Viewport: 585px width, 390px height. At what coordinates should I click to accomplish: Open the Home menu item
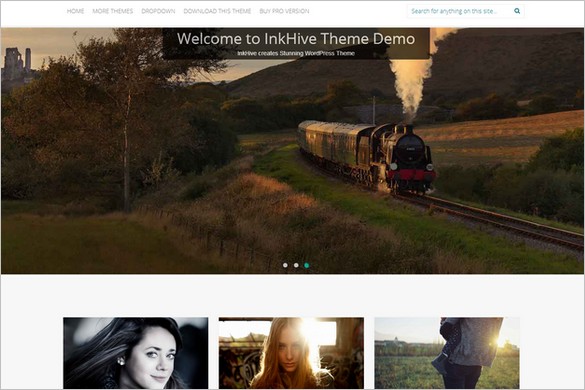click(75, 11)
